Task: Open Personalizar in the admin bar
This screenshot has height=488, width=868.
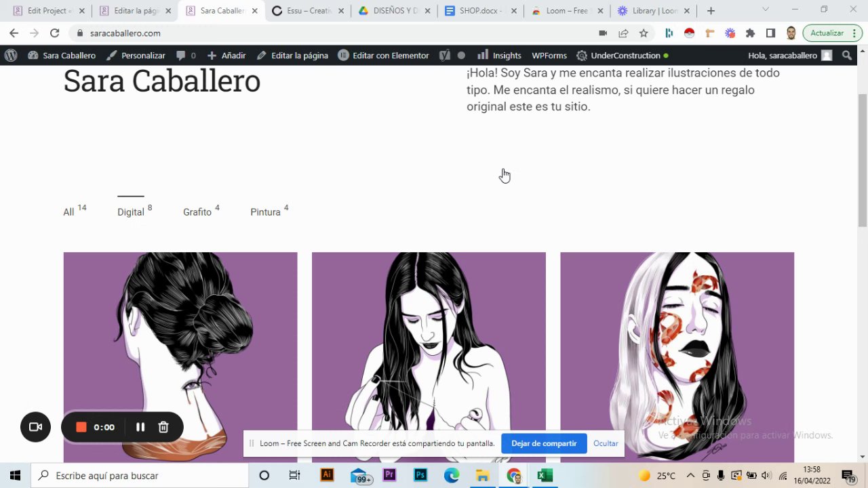Action: tap(136, 56)
